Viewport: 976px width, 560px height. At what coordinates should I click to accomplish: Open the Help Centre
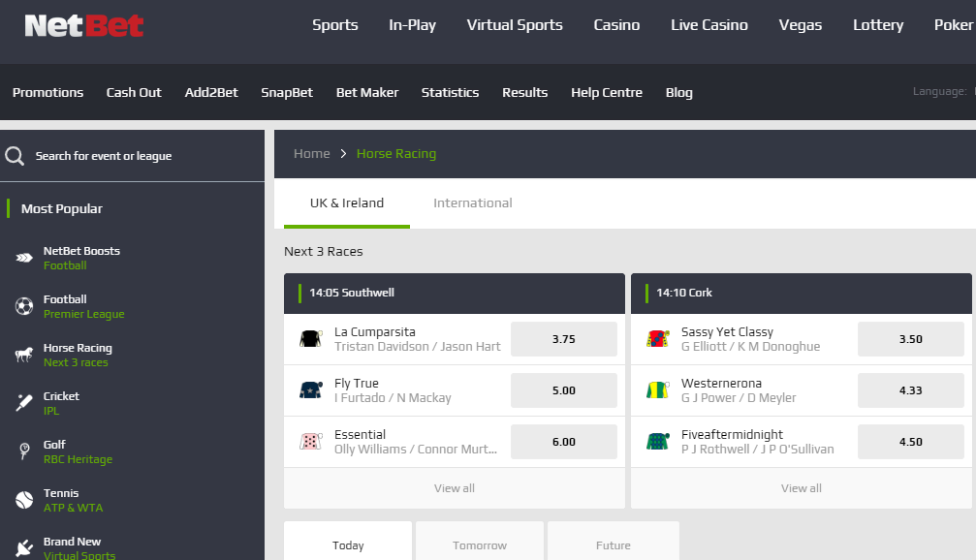click(607, 92)
